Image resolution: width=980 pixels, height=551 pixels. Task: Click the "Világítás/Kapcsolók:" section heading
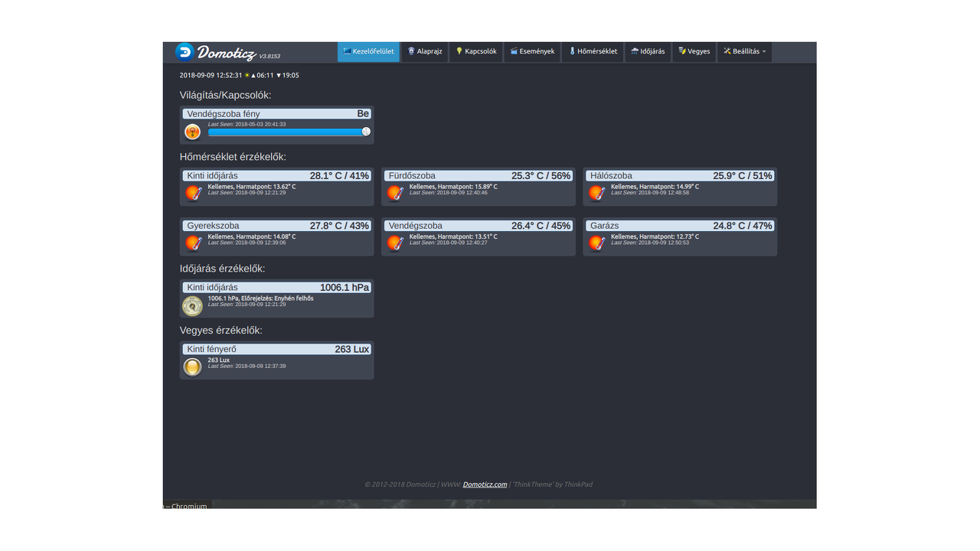coord(226,96)
